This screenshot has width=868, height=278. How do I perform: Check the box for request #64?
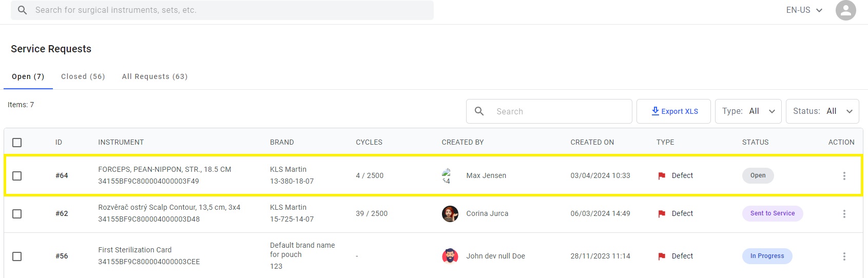point(17,176)
